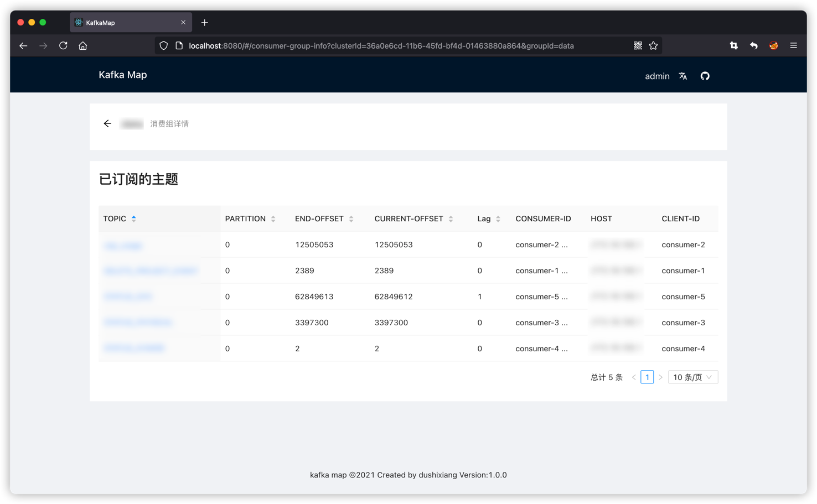Open the GitHub repository via navbar icon

pos(705,76)
